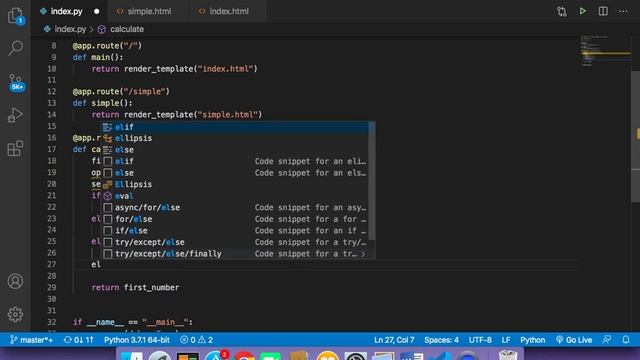The image size is (640, 360).
Task: Click the return first_number line
Action: click(135, 287)
